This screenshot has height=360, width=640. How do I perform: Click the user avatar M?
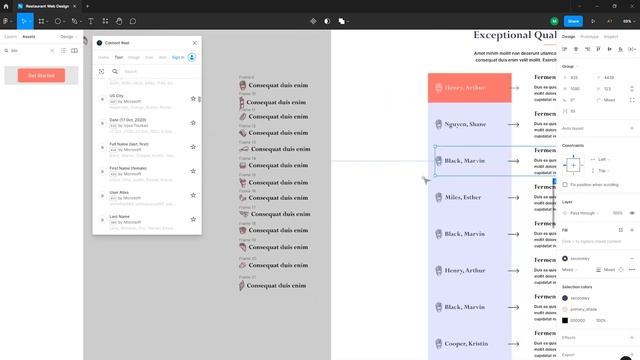pos(554,21)
